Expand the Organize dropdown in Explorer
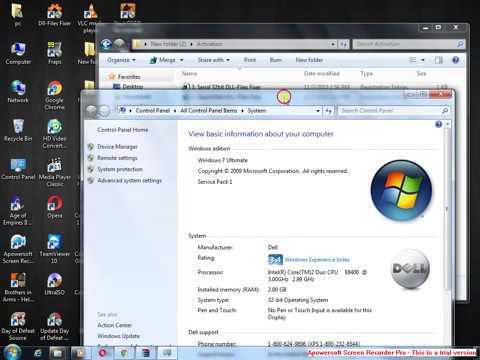This screenshot has width=480, height=360. click(121, 60)
